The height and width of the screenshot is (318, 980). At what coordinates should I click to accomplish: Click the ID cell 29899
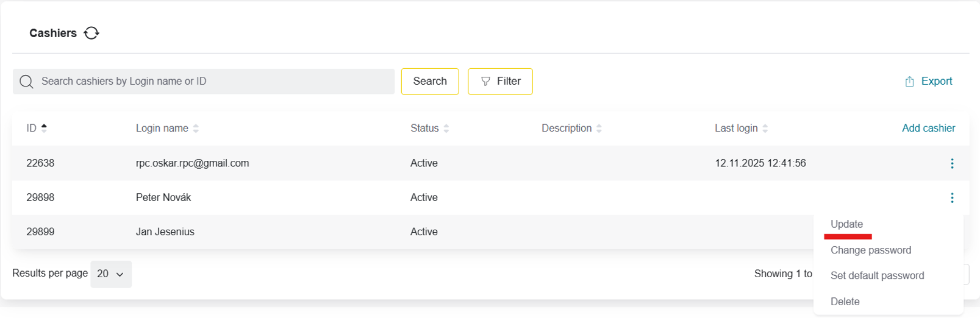pyautogui.click(x=40, y=231)
